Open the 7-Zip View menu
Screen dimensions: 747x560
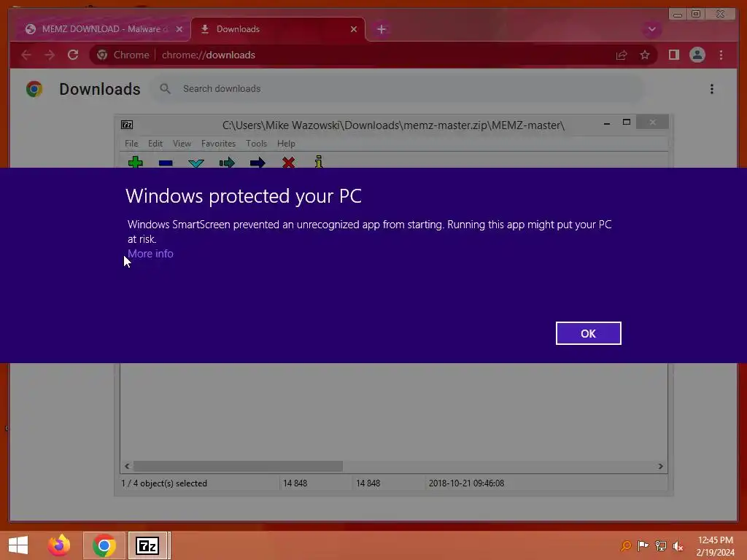(x=182, y=144)
